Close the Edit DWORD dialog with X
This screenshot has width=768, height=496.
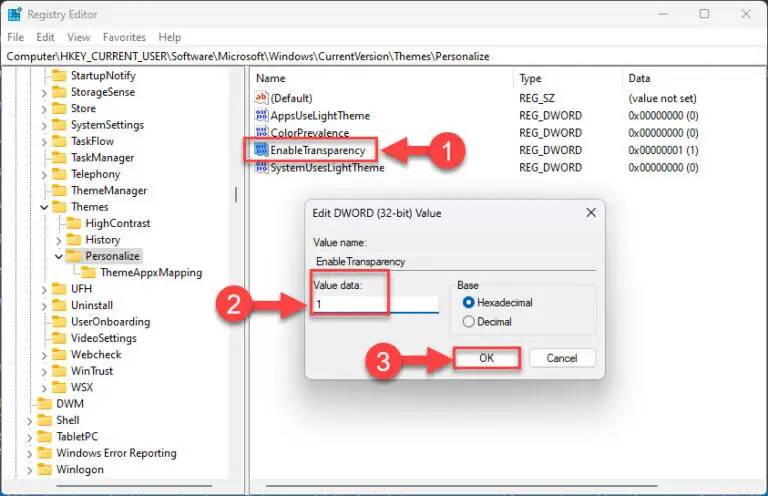click(x=591, y=213)
